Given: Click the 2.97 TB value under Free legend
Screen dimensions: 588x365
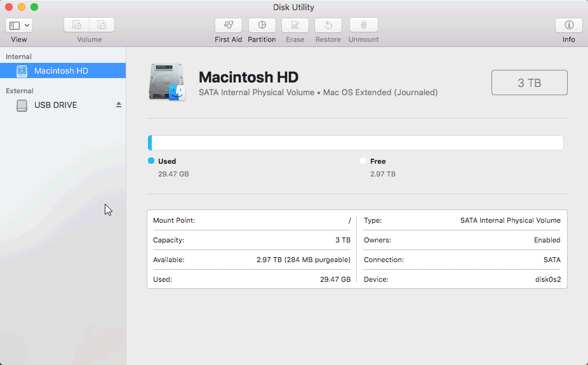Looking at the screenshot, I should (383, 174).
